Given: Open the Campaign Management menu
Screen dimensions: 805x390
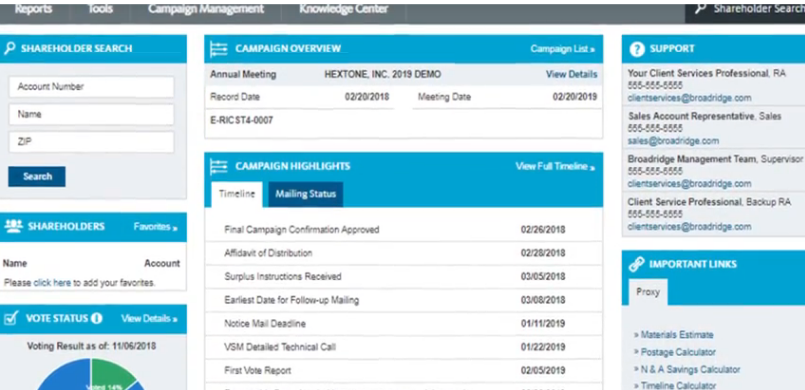Looking at the screenshot, I should click(206, 9).
